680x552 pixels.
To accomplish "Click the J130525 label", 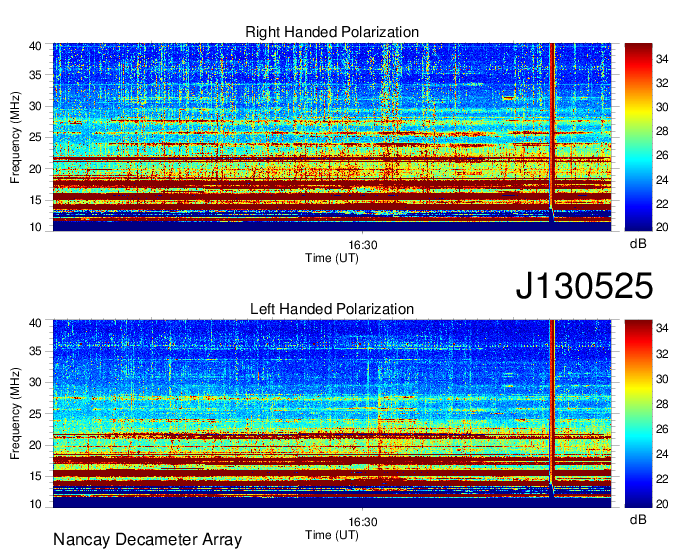I will coord(584,286).
